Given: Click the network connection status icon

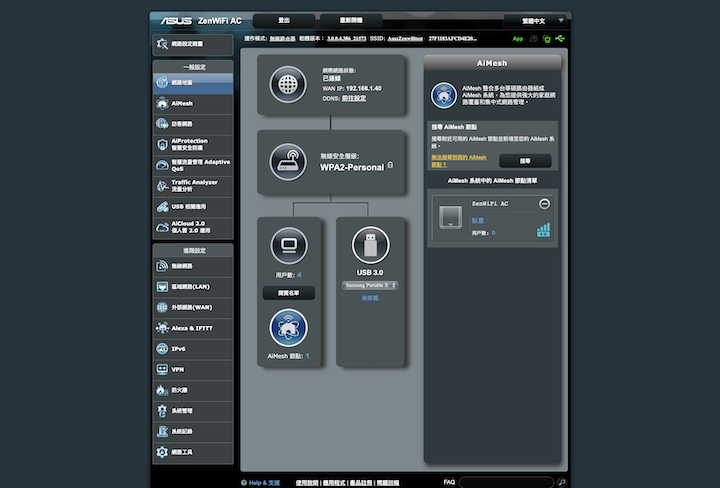Looking at the screenshot, I should 546,39.
